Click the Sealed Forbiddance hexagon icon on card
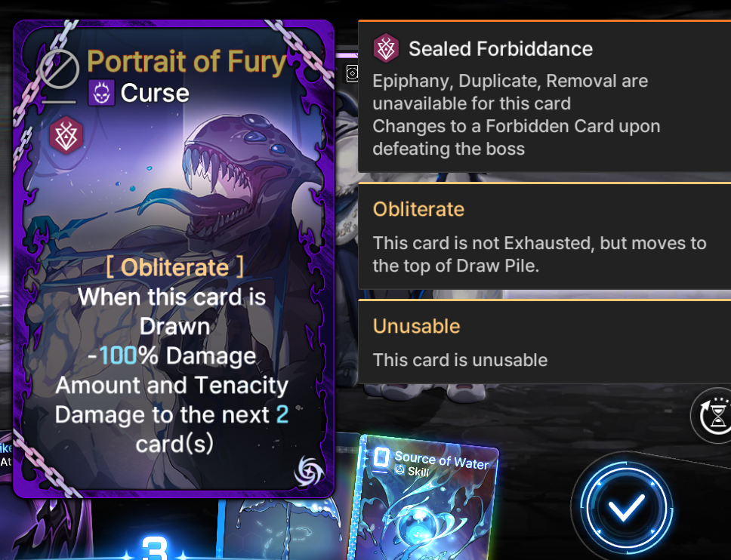731x560 pixels. (66, 136)
